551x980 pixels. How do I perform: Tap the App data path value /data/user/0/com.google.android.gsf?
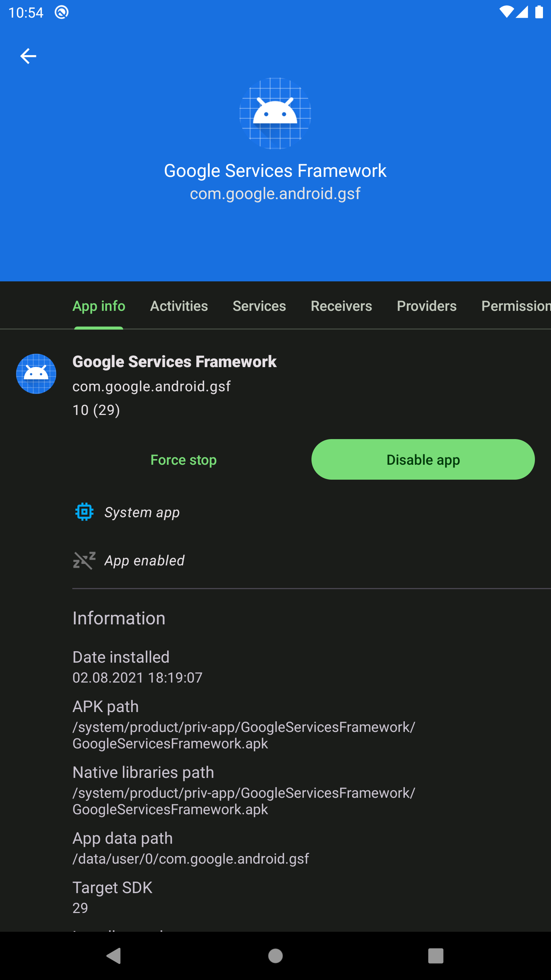click(191, 859)
